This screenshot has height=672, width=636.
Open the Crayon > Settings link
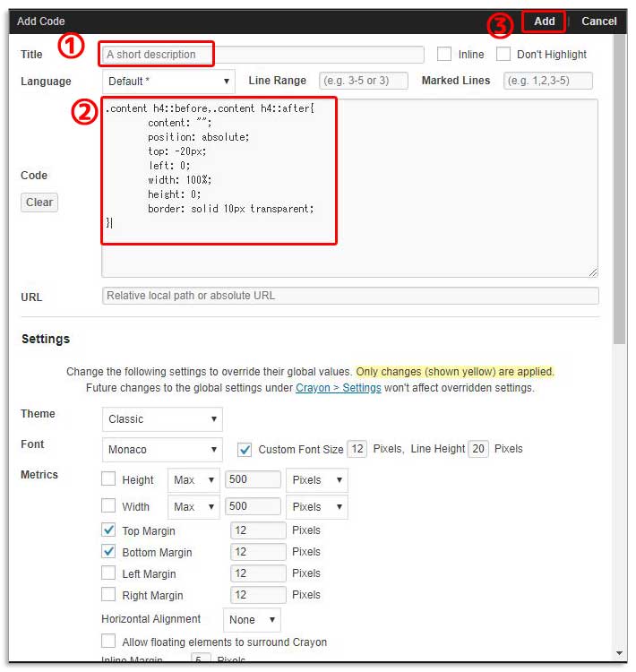pyautogui.click(x=338, y=388)
